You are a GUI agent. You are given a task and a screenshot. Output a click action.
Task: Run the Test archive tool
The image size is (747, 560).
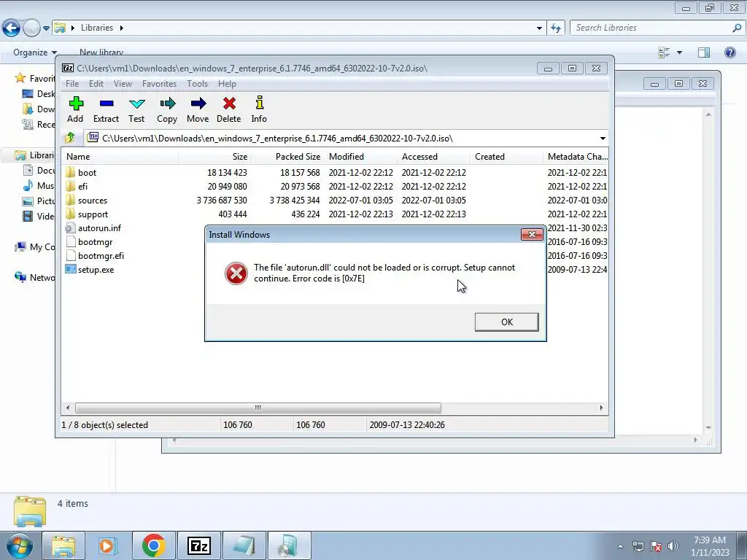click(136, 109)
